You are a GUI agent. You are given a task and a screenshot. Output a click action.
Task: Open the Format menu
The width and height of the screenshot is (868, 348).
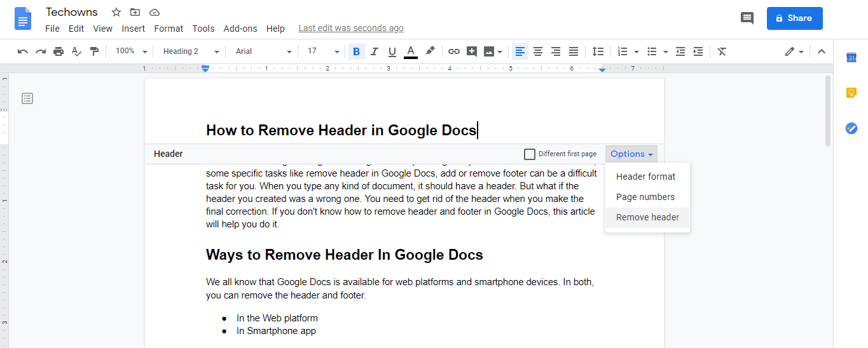pos(169,29)
